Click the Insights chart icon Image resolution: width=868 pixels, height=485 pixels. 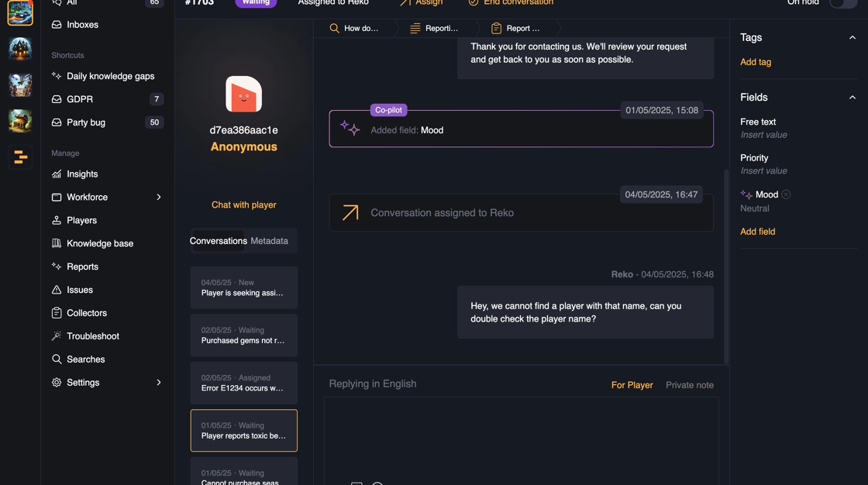(x=57, y=174)
